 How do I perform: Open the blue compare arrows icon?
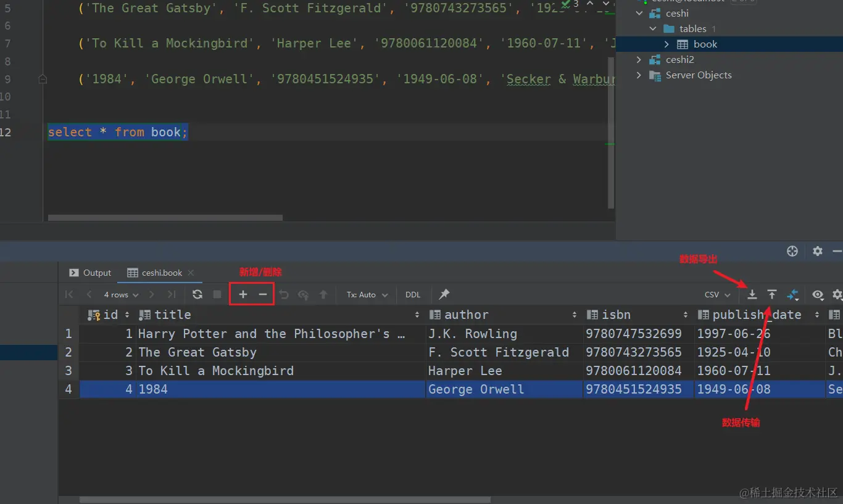tap(793, 295)
